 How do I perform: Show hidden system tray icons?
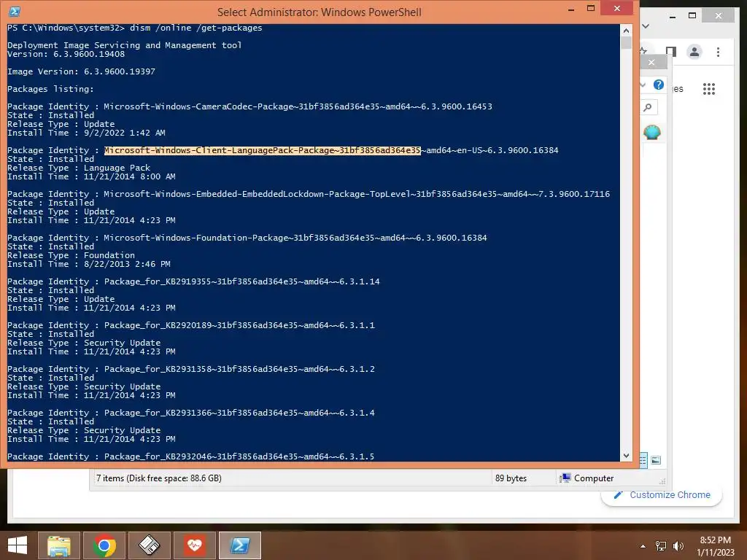pyautogui.click(x=643, y=546)
